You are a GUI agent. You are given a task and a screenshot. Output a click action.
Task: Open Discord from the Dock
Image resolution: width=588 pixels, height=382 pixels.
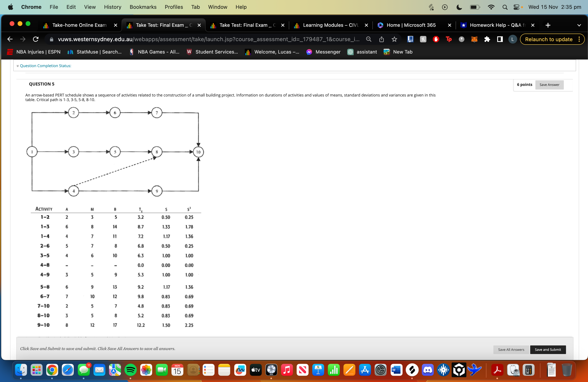coord(428,370)
